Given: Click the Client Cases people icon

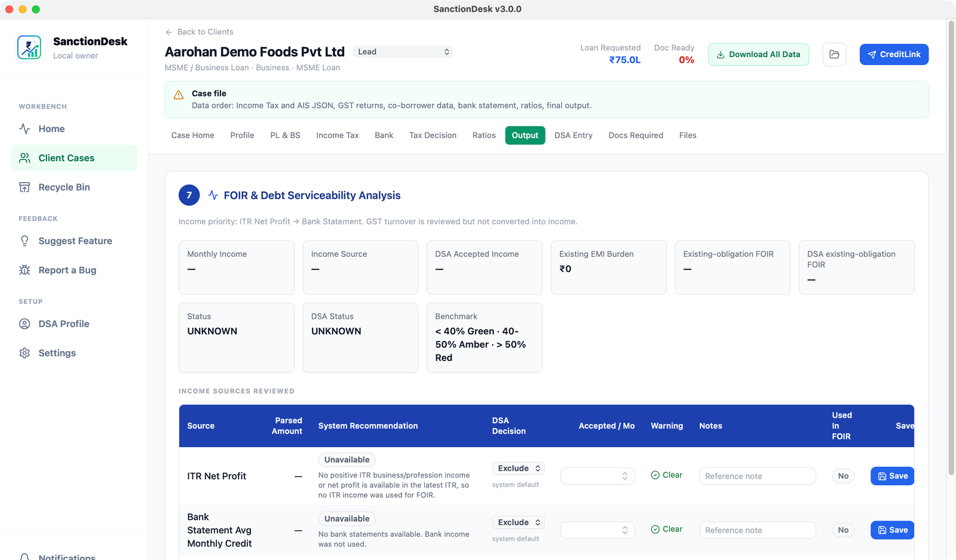Looking at the screenshot, I should pos(24,158).
